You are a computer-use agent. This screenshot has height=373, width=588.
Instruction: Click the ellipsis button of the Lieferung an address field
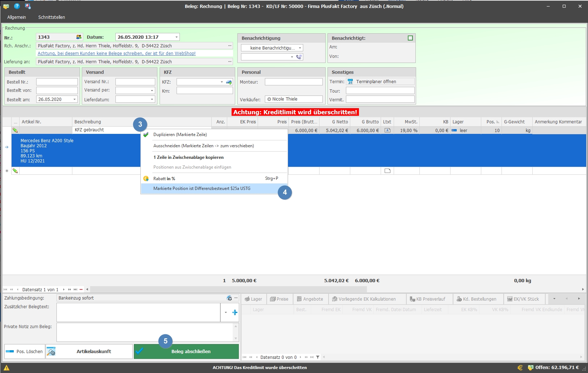230,62
